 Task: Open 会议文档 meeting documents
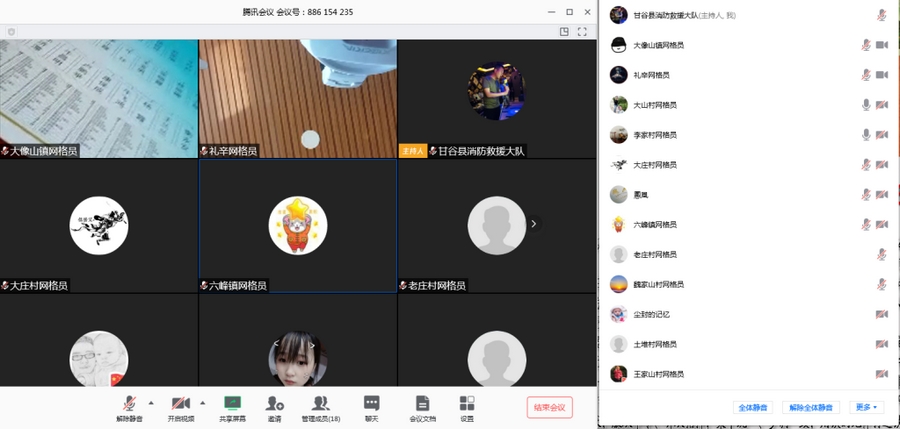(422, 407)
